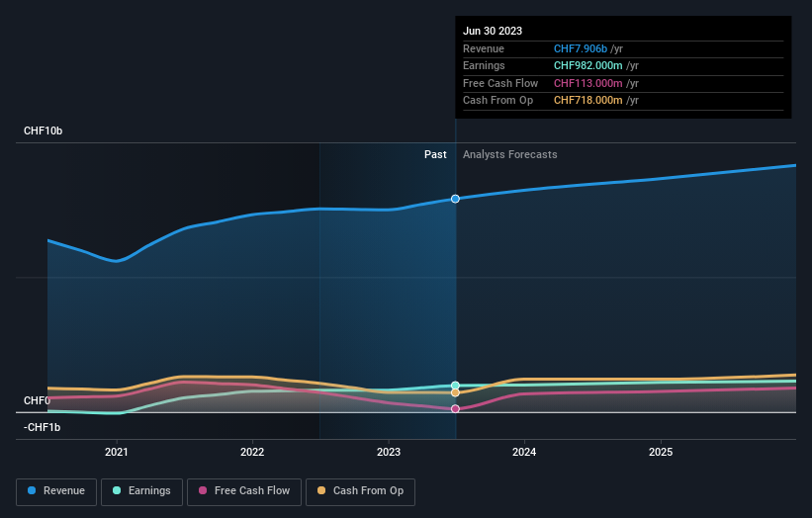Click the CHF10b y-axis label
The image size is (812, 518).
click(43, 130)
